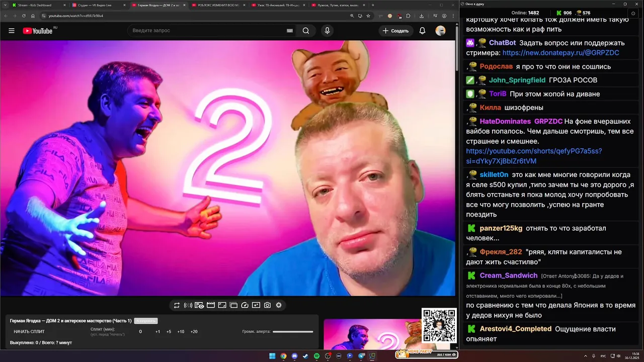Add +10 minutes to split
Image resolution: width=644 pixels, height=362 pixels.
click(x=181, y=331)
